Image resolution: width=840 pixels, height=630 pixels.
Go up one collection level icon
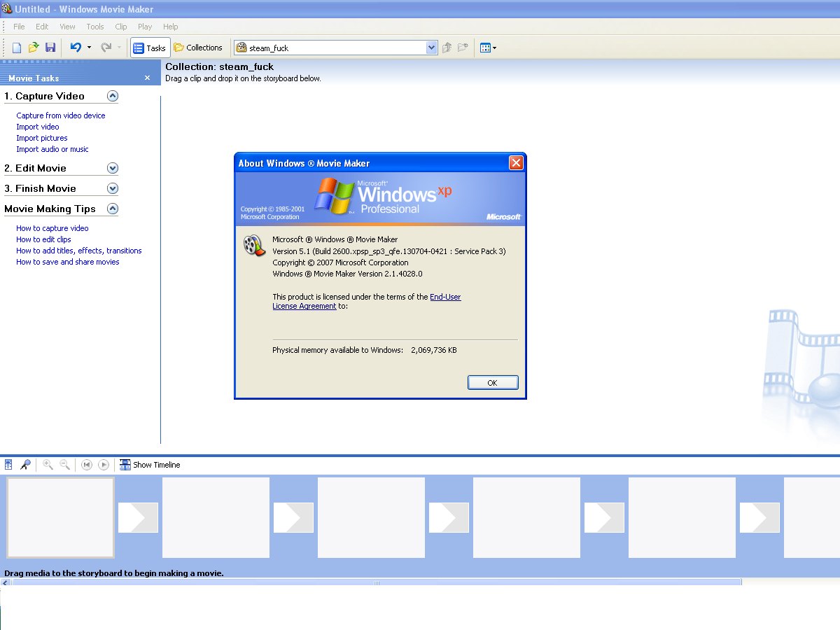pos(447,48)
